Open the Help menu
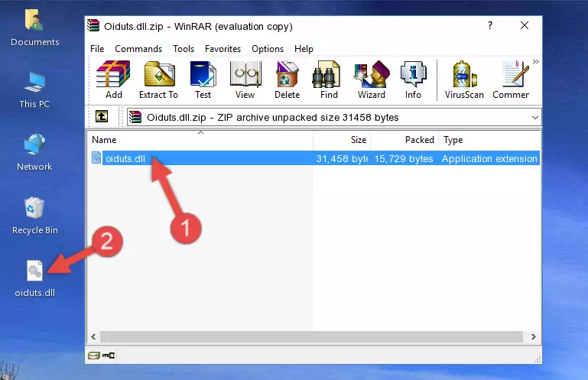This screenshot has height=380, width=588. (x=304, y=49)
